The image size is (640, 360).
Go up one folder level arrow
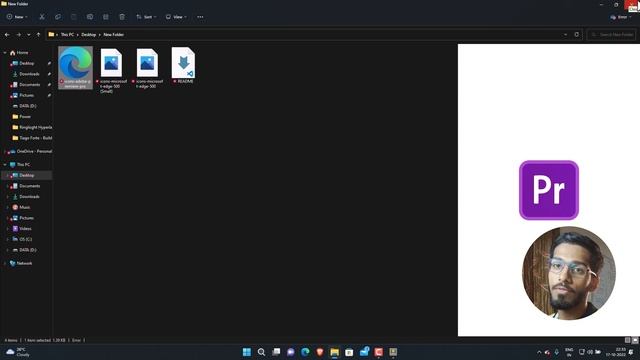coord(38,35)
